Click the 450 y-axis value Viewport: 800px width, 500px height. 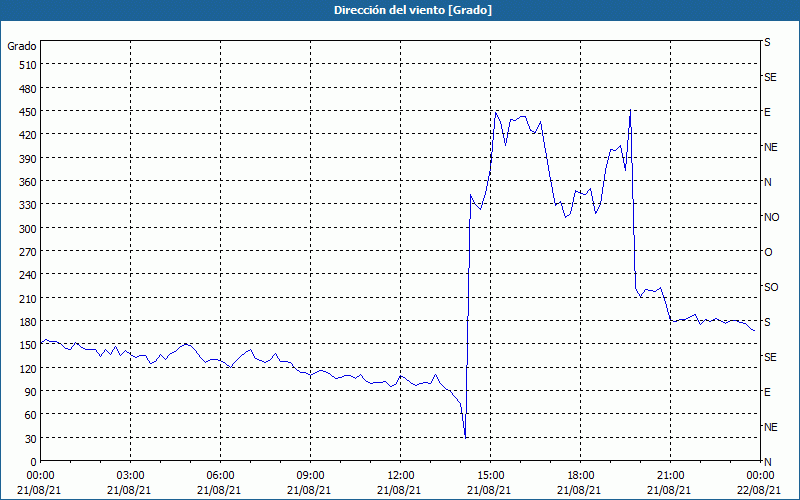pos(28,112)
